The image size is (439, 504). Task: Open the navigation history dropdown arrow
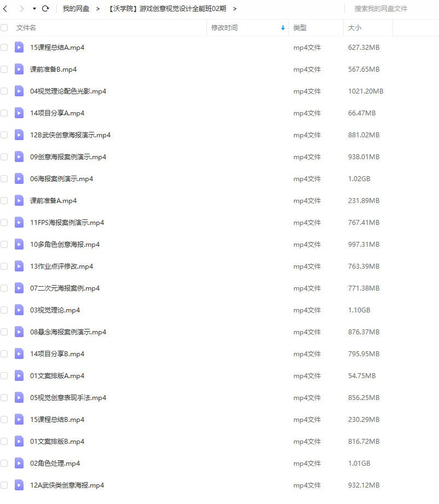point(34,9)
